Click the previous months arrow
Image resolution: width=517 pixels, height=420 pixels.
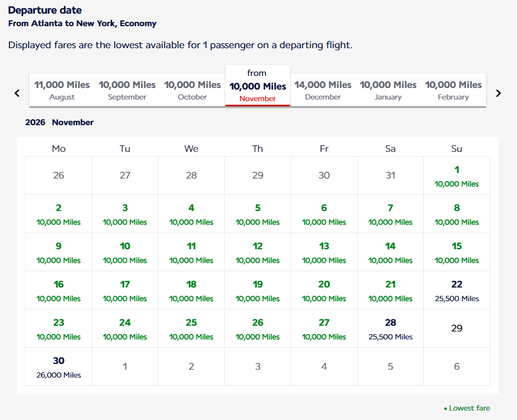coord(17,93)
